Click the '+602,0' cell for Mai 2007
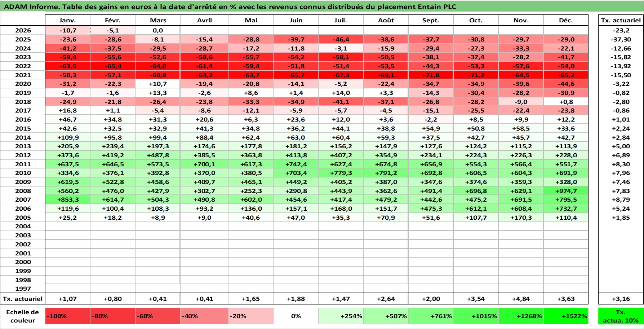This screenshot has height=329, width=644. pyautogui.click(x=251, y=199)
